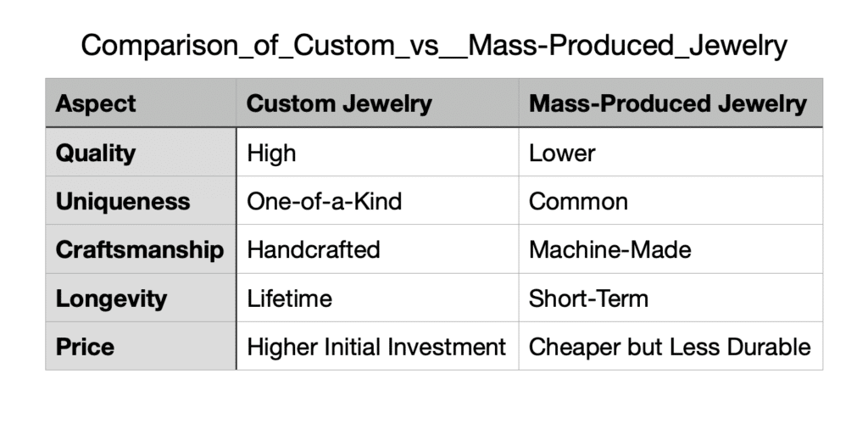The image size is (868, 424).
Task: Select the cell containing High
Action: point(377,153)
